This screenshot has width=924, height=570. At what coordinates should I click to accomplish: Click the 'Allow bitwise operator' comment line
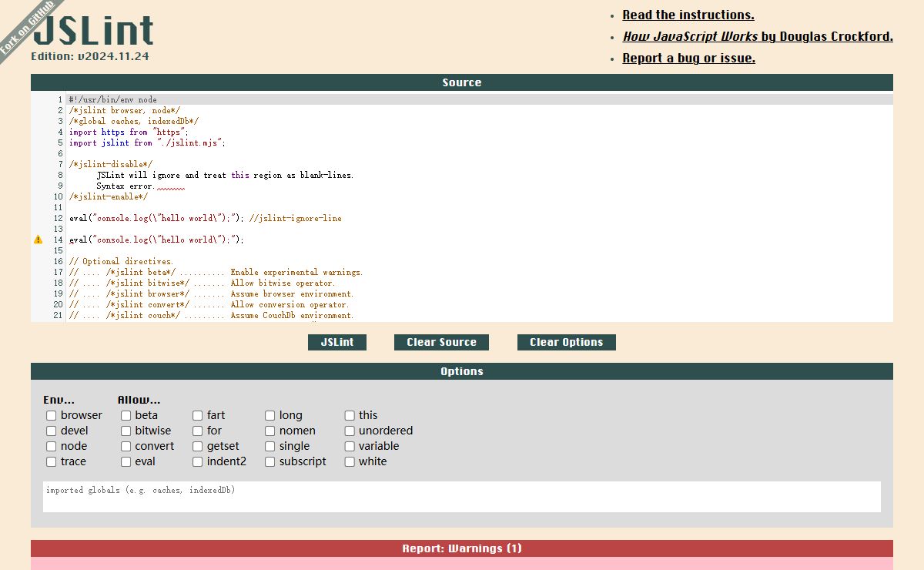(x=203, y=283)
